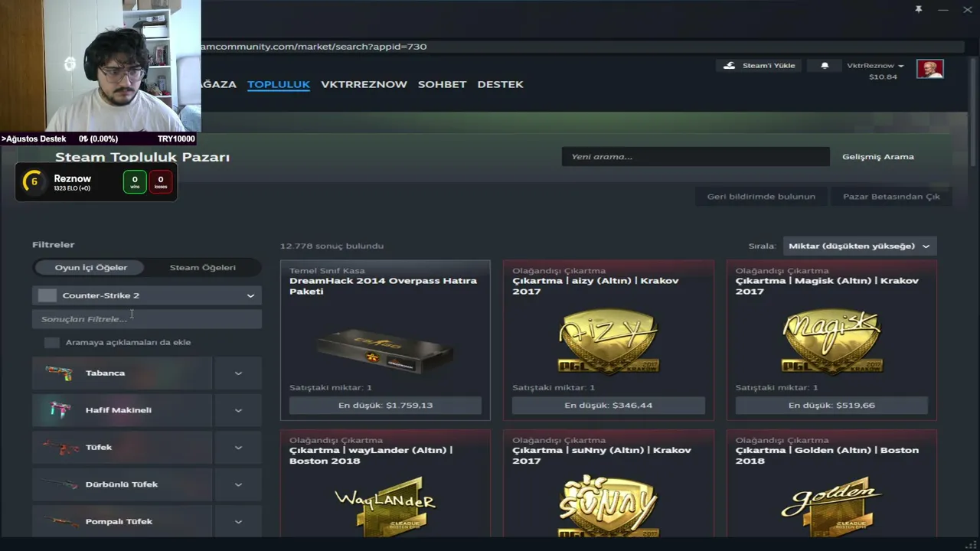Screen dimensions: 980x551
Task: Expand the Pompalı Tüfek category chevron
Action: pyautogui.click(x=238, y=522)
